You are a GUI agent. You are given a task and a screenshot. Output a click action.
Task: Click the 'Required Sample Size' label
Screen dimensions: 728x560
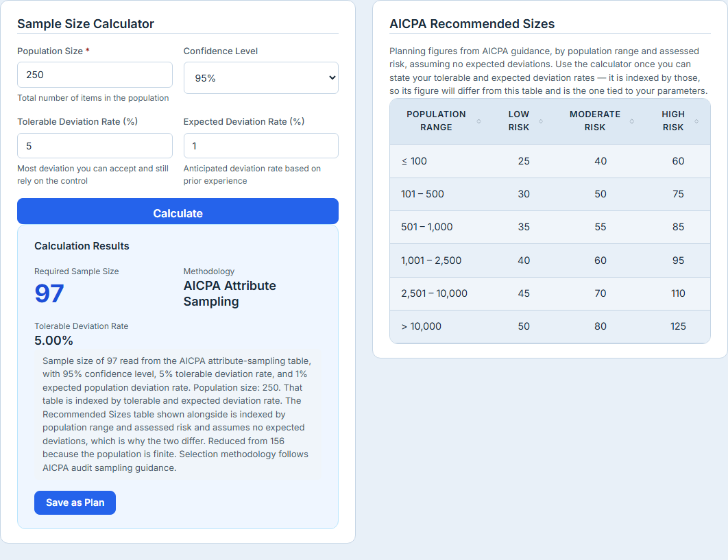[x=77, y=271]
